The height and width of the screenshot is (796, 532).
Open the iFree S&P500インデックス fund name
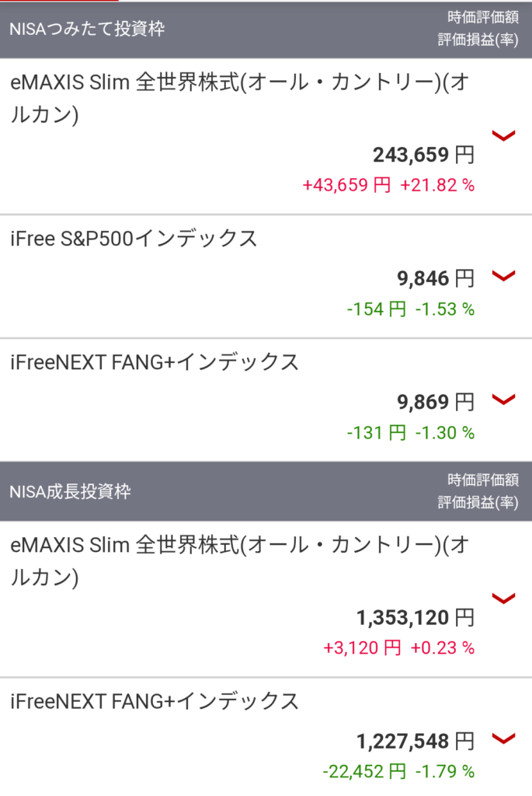point(134,239)
